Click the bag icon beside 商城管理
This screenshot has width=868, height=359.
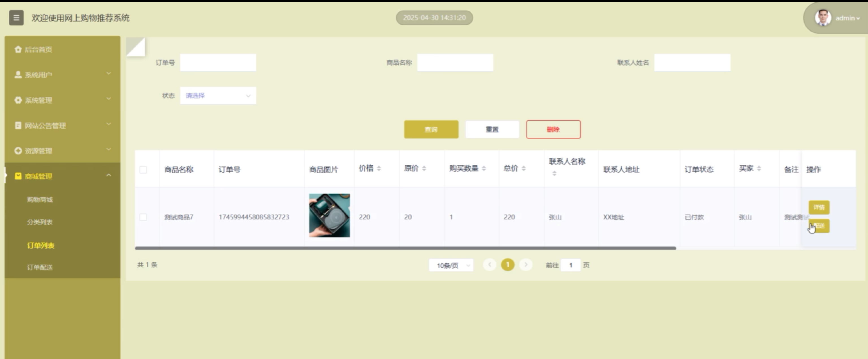pos(18,176)
